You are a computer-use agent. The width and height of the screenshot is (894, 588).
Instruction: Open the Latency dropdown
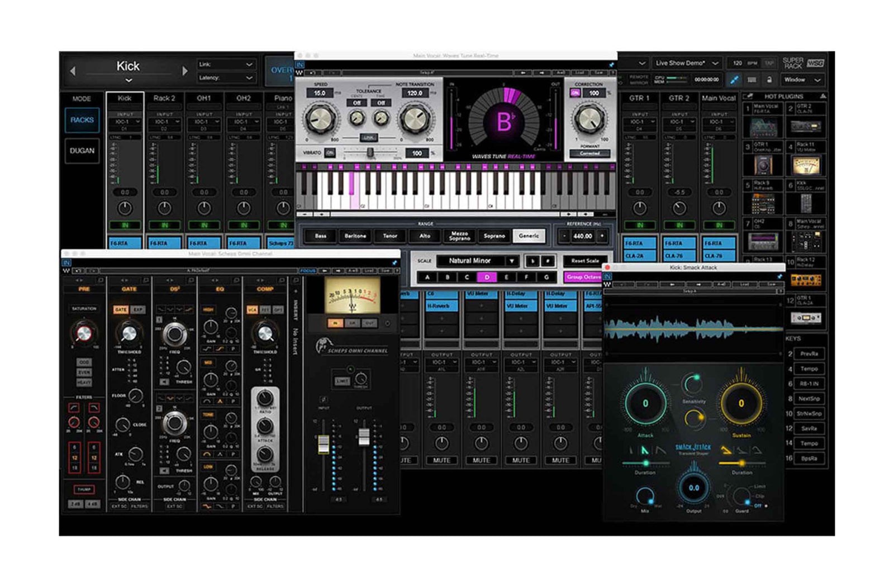226,78
